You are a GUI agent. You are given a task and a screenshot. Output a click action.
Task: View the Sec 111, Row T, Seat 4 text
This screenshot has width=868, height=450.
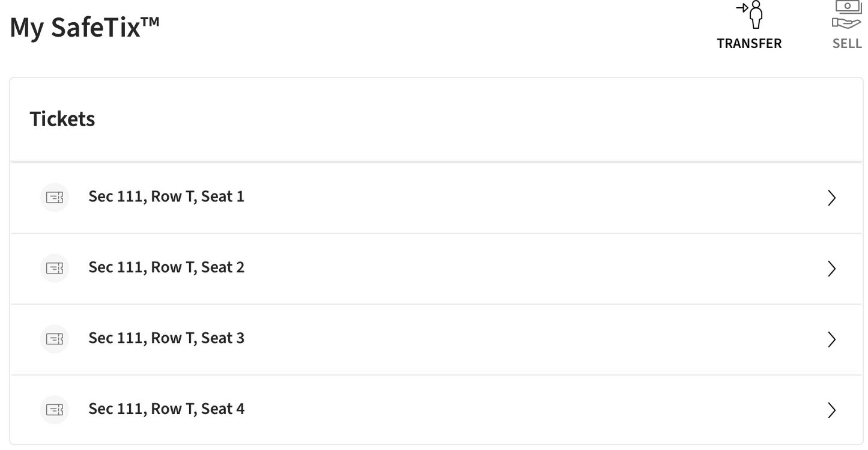tap(166, 409)
